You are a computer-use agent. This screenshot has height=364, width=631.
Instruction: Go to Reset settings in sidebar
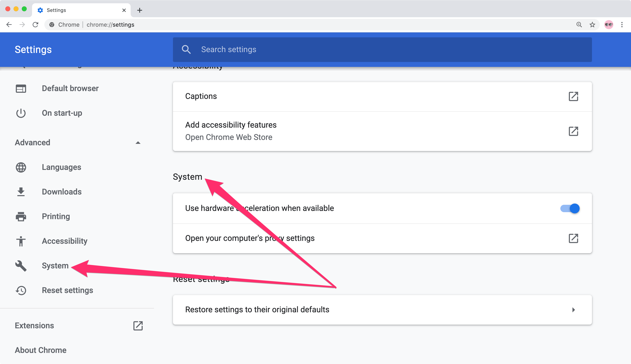click(67, 290)
